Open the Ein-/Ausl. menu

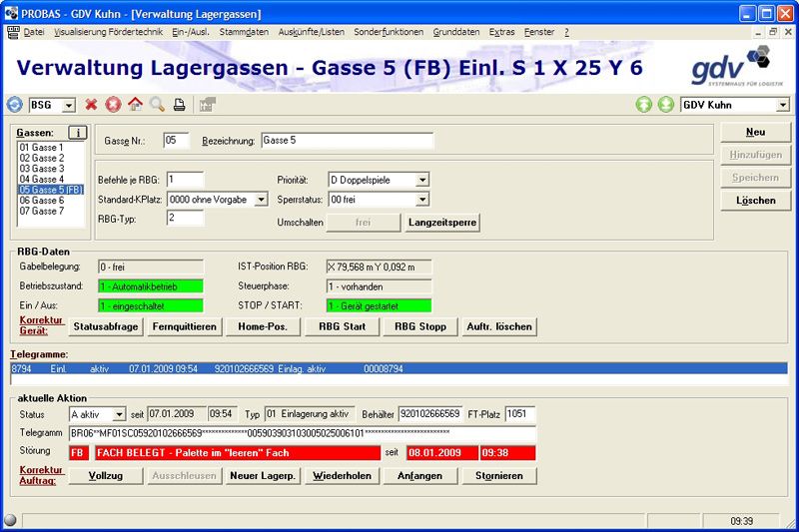pyautogui.click(x=191, y=32)
